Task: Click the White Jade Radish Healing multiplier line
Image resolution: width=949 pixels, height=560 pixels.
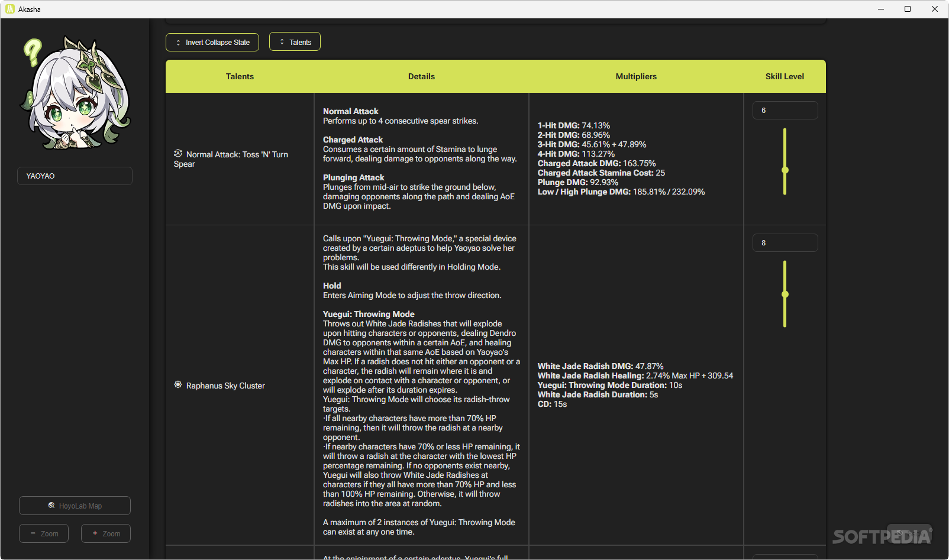Action: [x=635, y=376]
